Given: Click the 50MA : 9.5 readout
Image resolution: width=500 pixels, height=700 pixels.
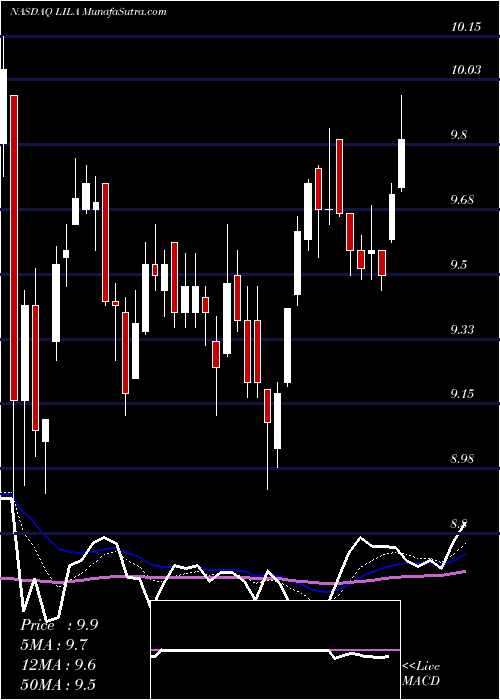Looking at the screenshot, I should pyautogui.click(x=58, y=684).
